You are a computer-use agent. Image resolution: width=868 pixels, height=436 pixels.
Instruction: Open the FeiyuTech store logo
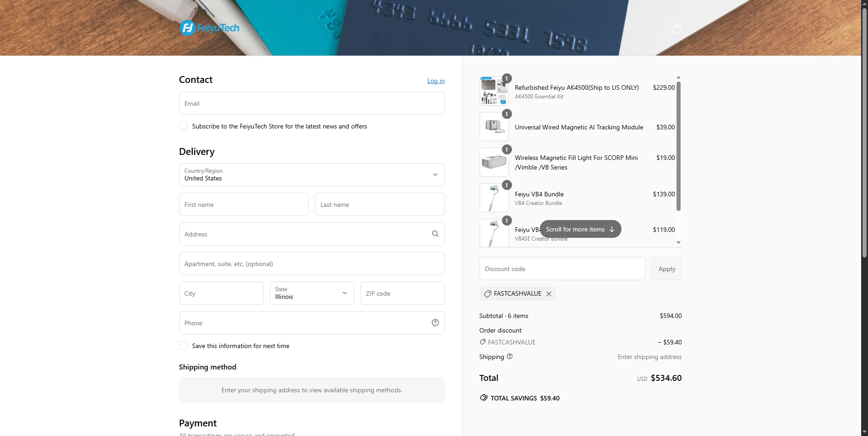coord(210,28)
